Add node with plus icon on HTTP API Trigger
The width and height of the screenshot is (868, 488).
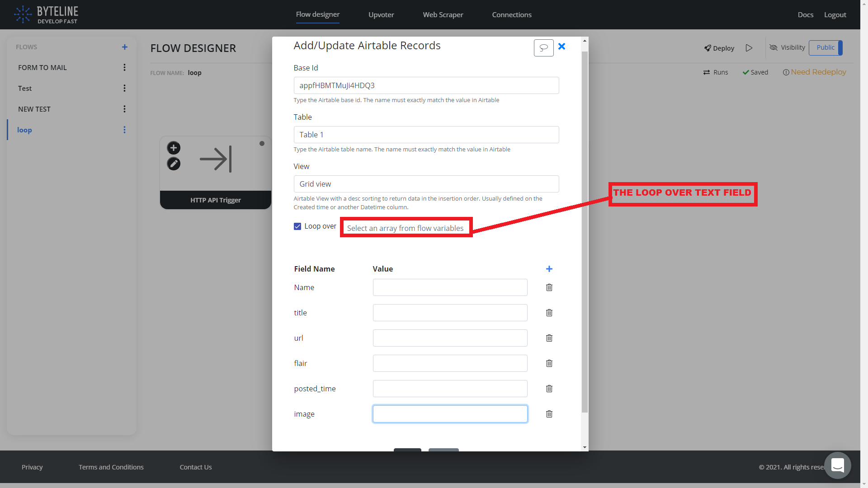[174, 148]
